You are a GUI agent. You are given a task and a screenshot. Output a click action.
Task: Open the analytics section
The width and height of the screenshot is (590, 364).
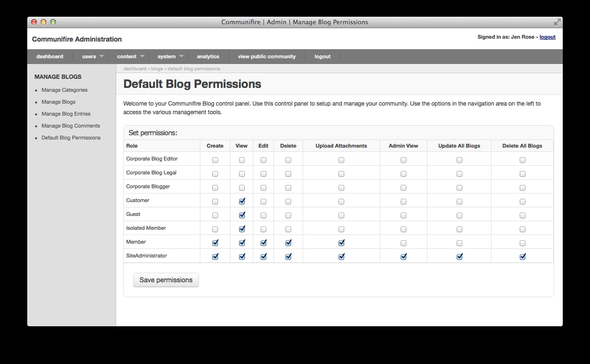pos(208,56)
